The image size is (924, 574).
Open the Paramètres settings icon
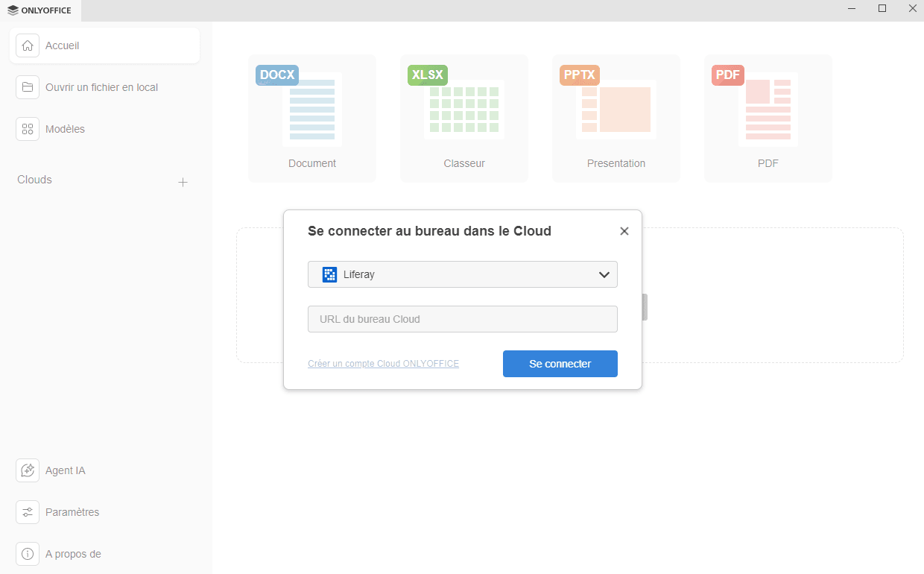coord(27,512)
